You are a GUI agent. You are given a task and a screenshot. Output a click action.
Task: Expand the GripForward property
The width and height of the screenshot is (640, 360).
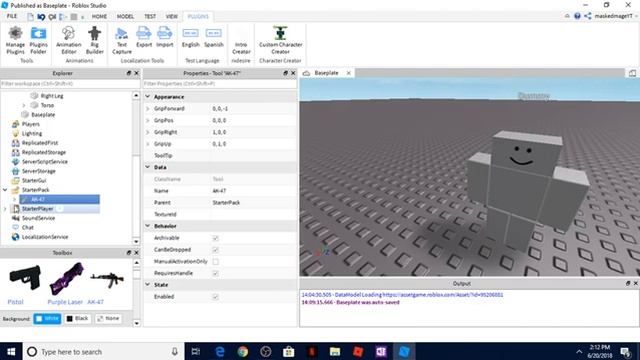[x=148, y=109]
